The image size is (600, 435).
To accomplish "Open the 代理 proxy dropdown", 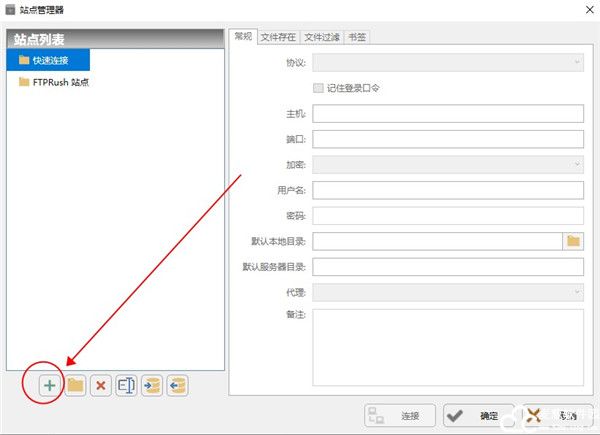I will 447,292.
